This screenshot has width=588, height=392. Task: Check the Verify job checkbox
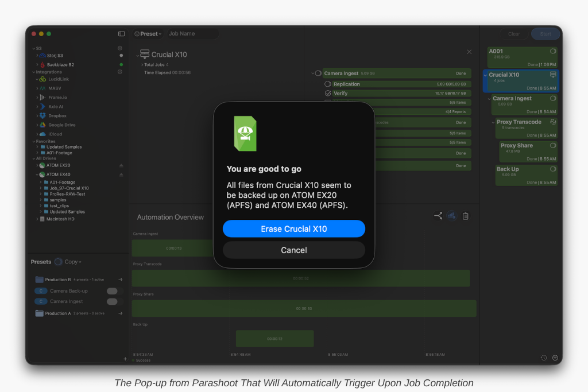point(328,93)
